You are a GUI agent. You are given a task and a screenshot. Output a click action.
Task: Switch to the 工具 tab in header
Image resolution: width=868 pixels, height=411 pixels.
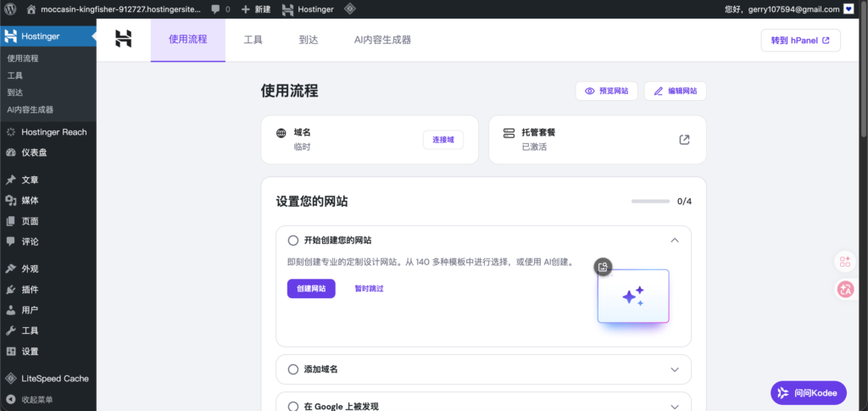click(253, 40)
